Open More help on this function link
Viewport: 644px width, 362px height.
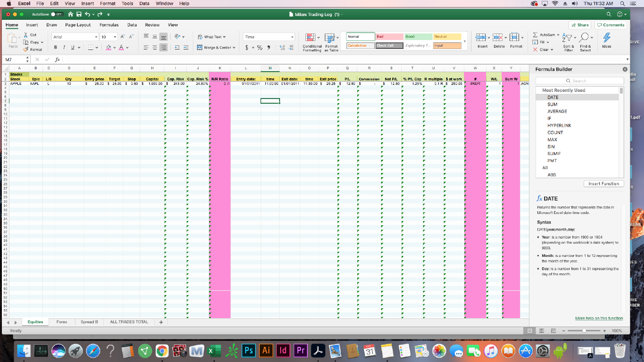coord(599,318)
